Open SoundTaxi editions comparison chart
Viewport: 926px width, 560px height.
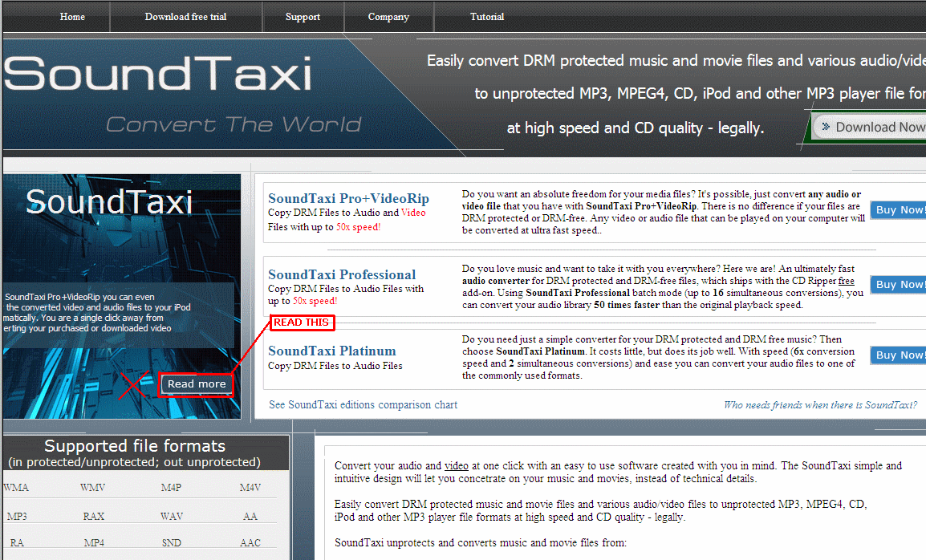(x=363, y=404)
